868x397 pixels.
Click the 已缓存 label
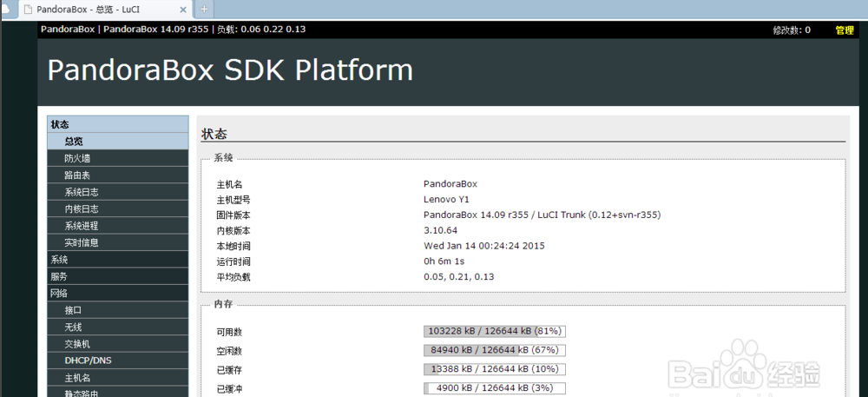pos(229,370)
